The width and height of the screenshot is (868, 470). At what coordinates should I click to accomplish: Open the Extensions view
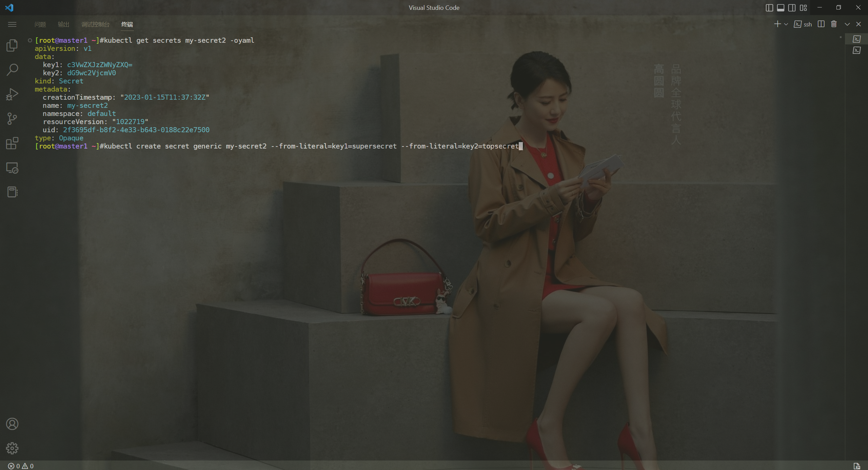coord(12,143)
